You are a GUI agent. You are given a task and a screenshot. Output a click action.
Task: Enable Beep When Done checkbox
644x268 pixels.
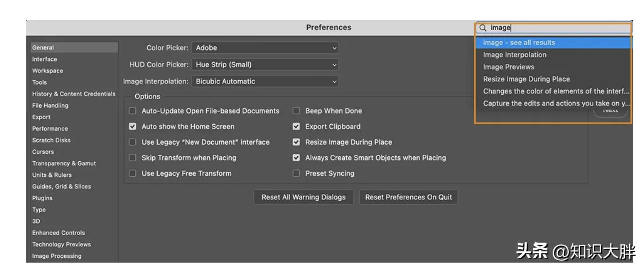tap(296, 111)
